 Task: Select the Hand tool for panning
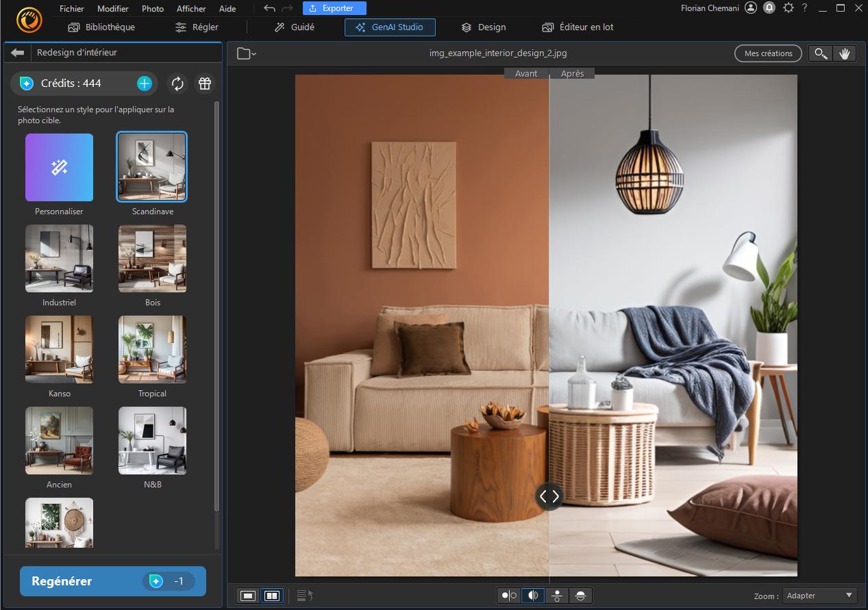pos(845,53)
